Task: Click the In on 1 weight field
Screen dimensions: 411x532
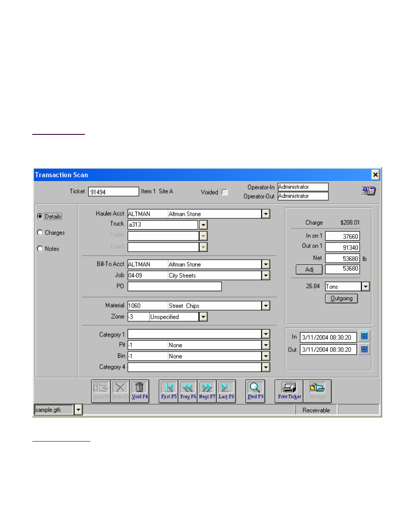Action: [342, 236]
